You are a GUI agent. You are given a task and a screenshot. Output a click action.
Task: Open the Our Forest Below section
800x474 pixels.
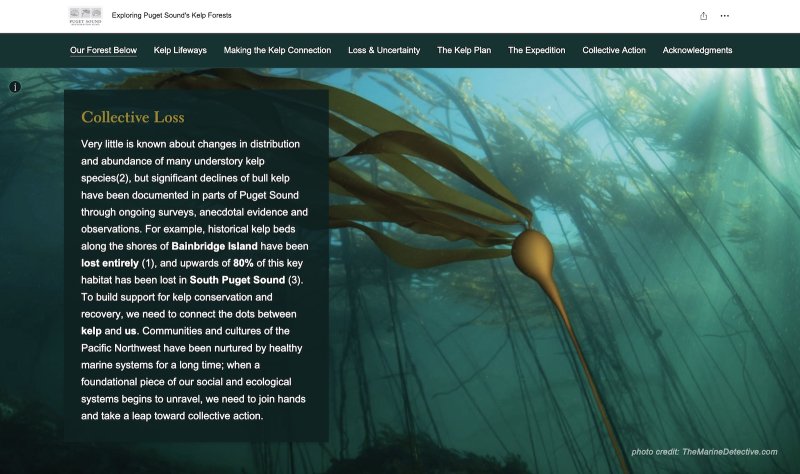point(103,50)
